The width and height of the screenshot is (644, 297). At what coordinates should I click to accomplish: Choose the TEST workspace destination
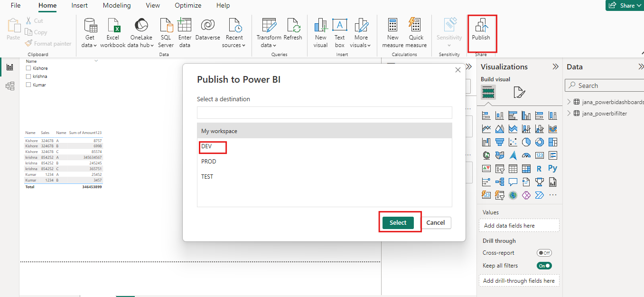click(x=325, y=177)
